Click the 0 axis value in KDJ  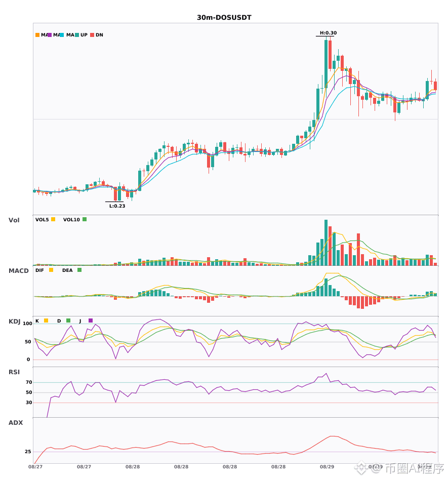(28, 359)
